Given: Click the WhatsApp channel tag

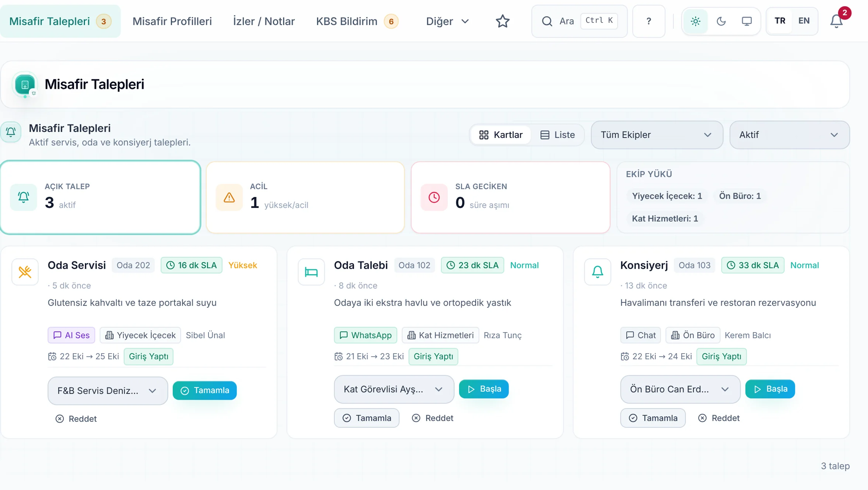Looking at the screenshot, I should point(365,335).
